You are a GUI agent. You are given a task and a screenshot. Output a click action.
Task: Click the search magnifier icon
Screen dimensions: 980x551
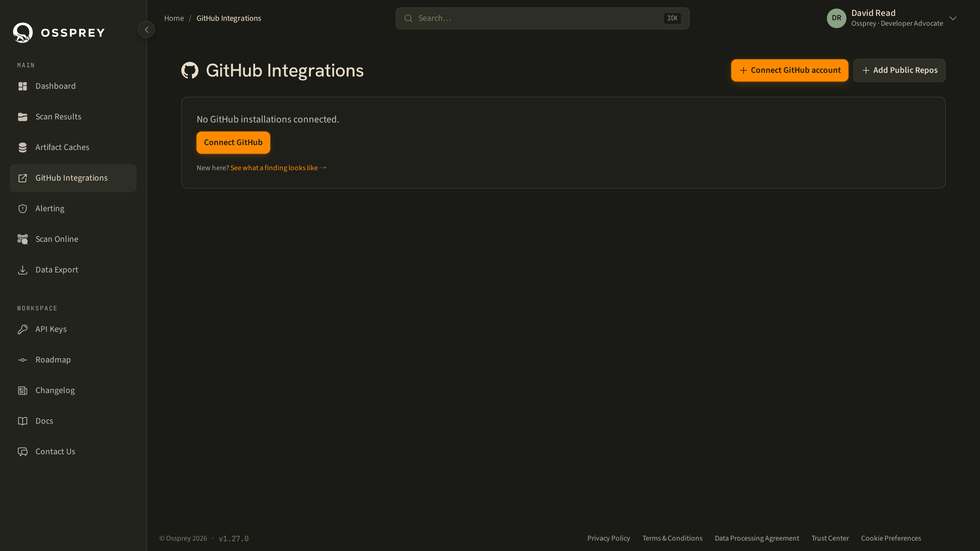[408, 18]
